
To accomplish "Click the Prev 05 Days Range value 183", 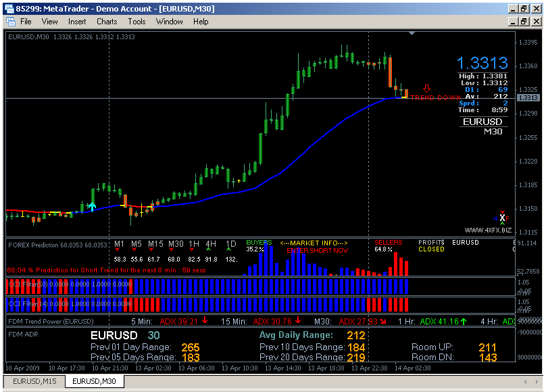I will pos(191,357).
